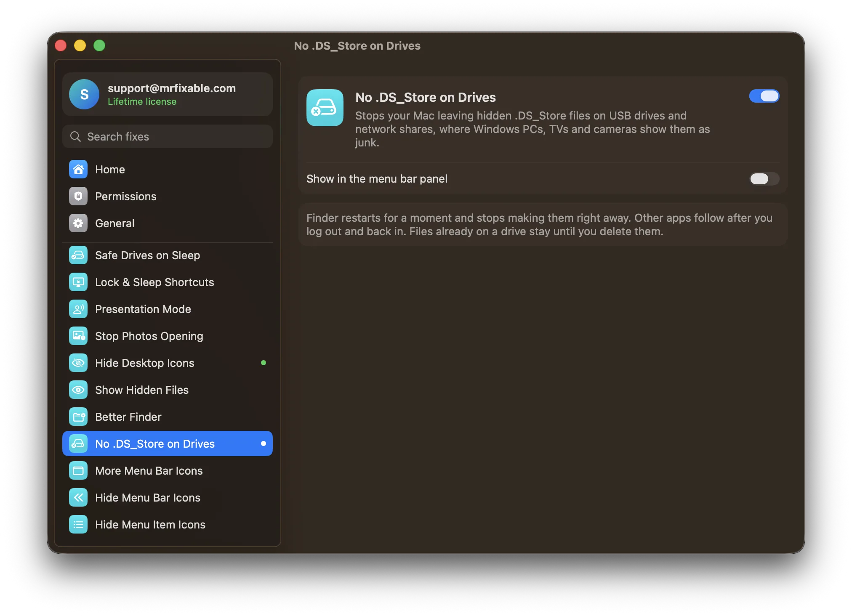Open the support@mrfixable.com account card

tap(168, 94)
